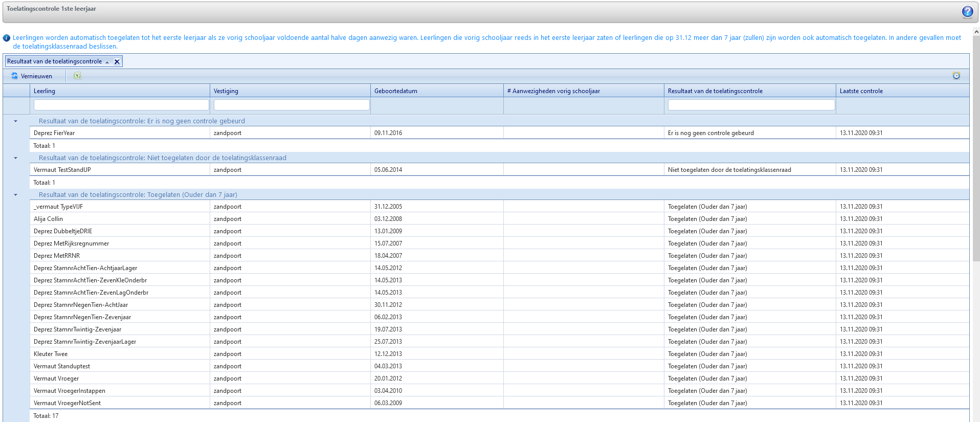980x422 pixels.
Task: Click 'zandpoort' in the Deprez FierYear row
Action: tap(228, 133)
